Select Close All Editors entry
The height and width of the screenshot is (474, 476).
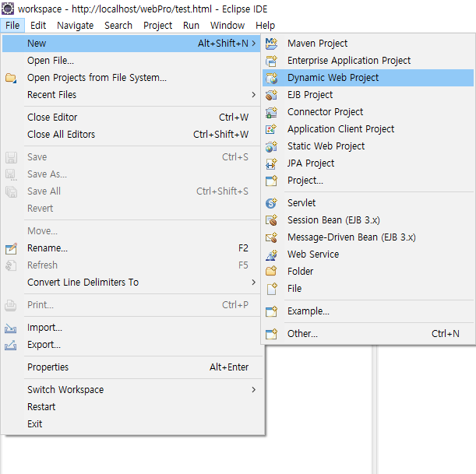(x=132, y=134)
